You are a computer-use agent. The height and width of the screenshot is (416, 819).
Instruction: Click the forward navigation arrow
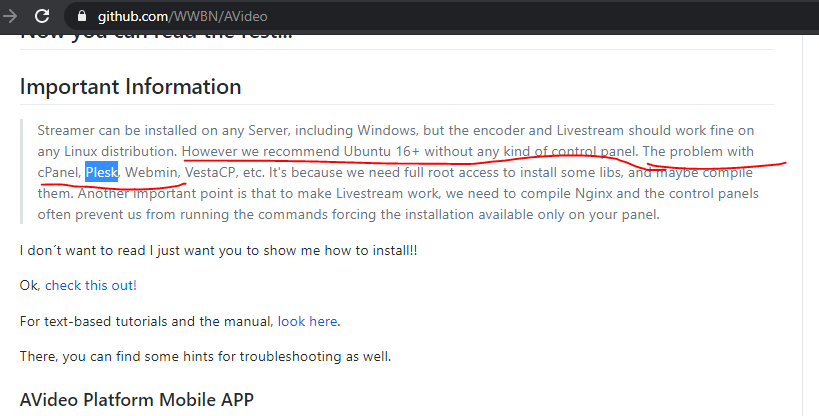(x=10, y=16)
